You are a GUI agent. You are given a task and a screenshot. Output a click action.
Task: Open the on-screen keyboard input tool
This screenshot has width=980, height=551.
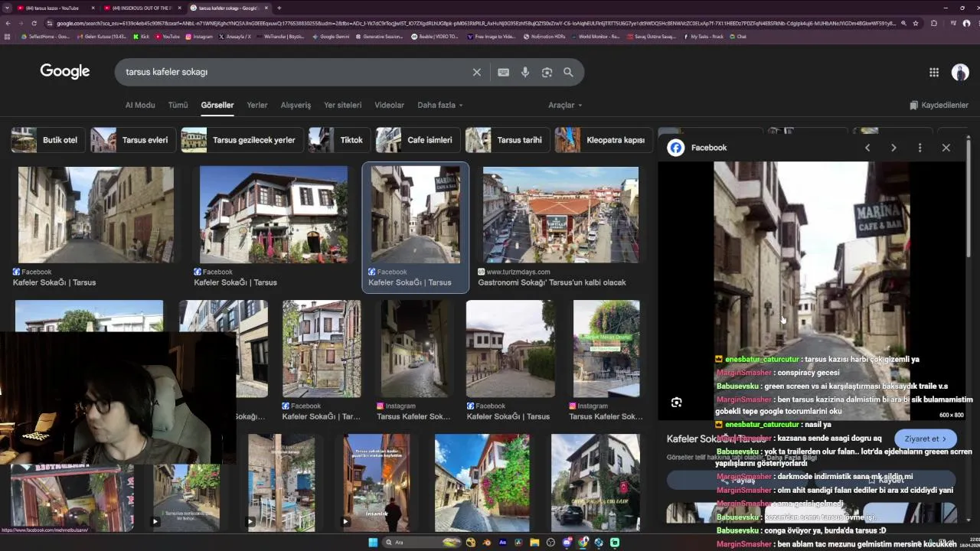pyautogui.click(x=503, y=72)
